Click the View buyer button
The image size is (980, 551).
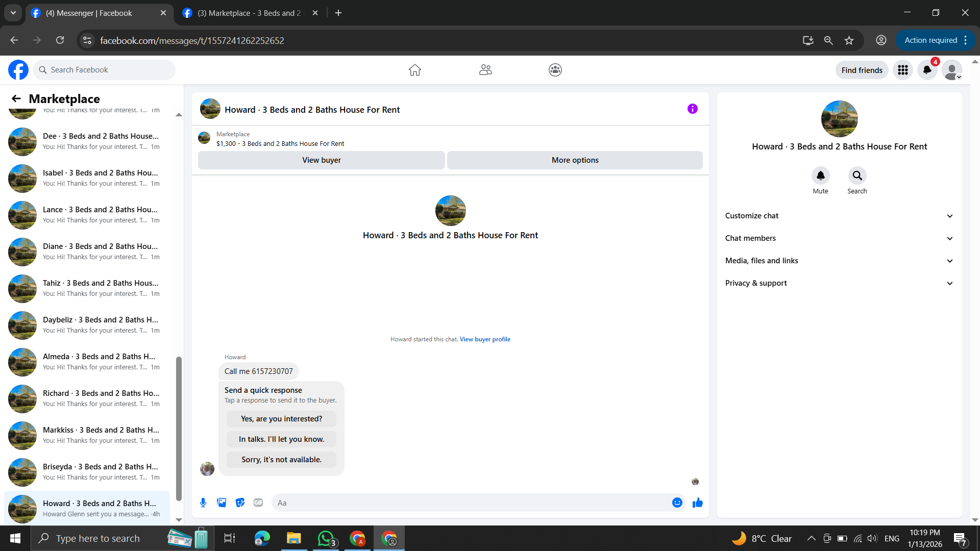click(321, 160)
